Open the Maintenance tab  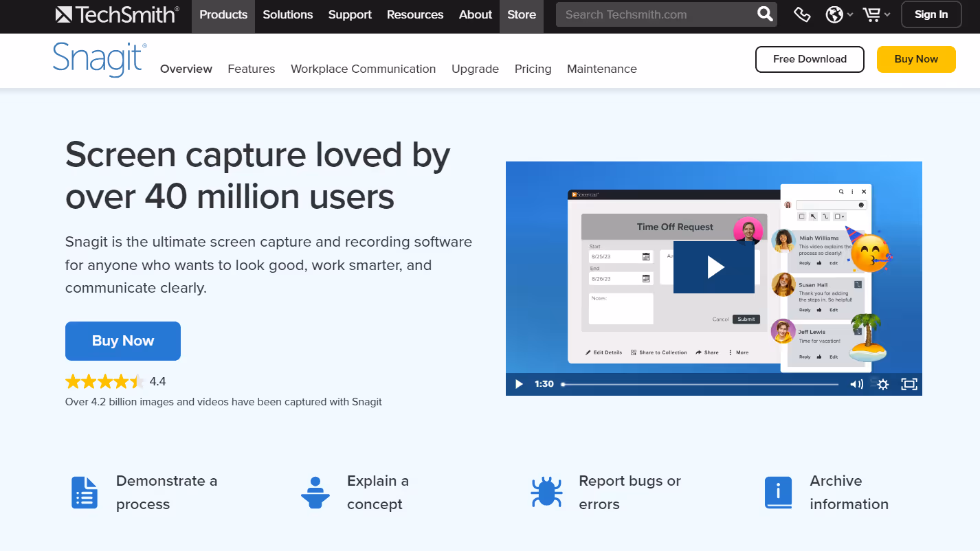(x=602, y=69)
